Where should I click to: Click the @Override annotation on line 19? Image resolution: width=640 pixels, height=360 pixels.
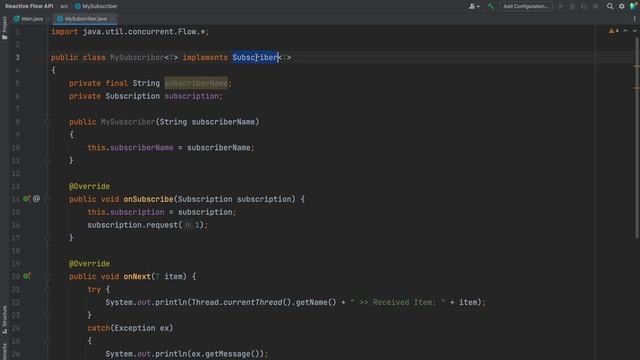click(x=89, y=264)
